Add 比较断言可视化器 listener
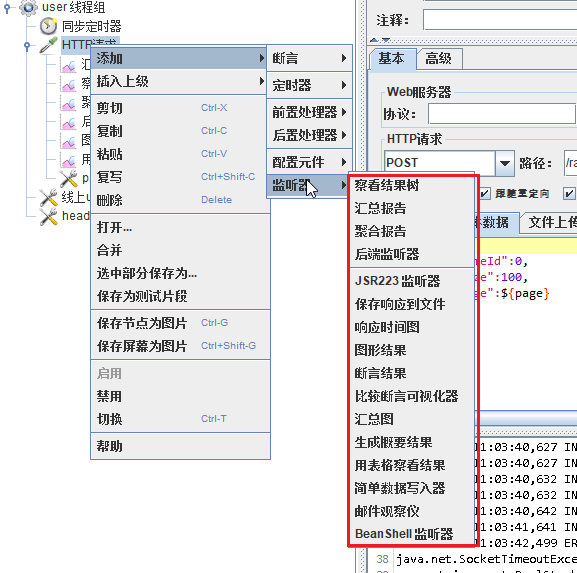The image size is (577, 573). coord(412,396)
